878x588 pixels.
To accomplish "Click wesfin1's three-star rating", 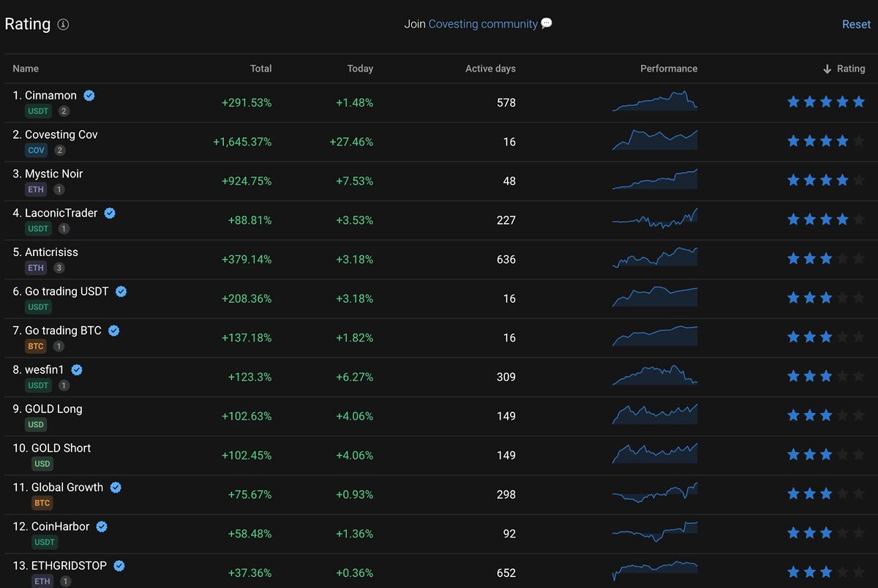I will 825,376.
